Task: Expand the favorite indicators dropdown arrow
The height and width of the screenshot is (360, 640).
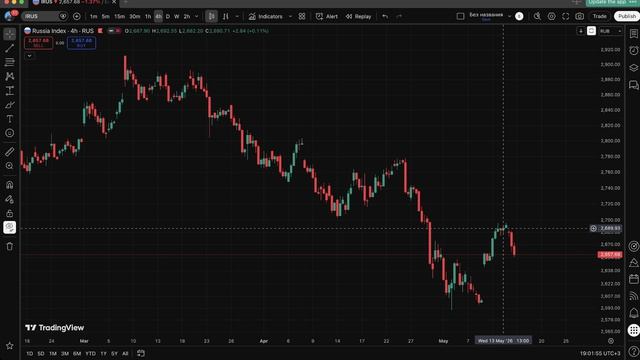Action: tap(290, 16)
